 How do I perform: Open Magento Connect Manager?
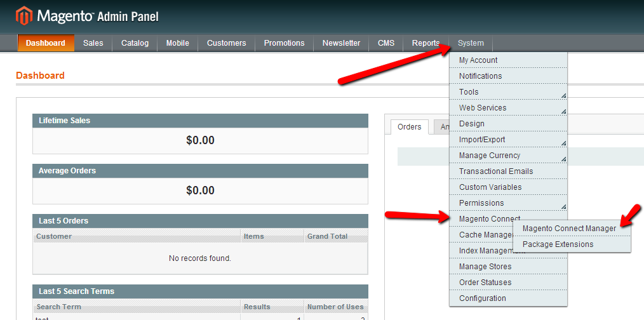[572, 229]
